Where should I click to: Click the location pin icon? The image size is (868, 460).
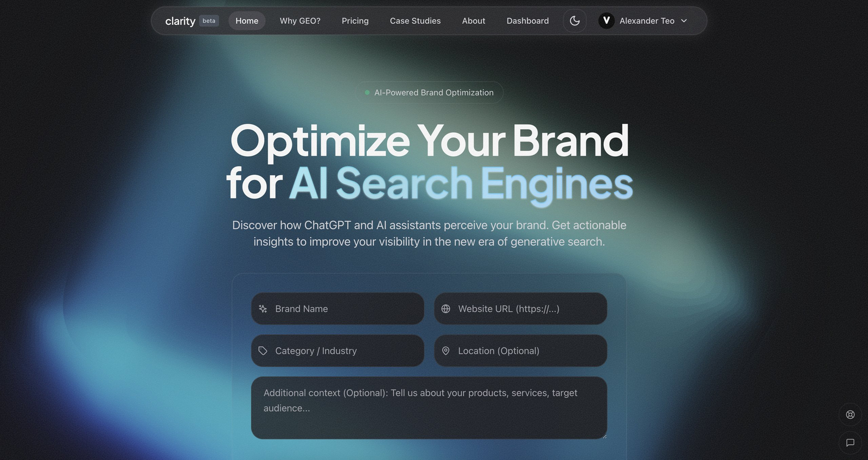pyautogui.click(x=446, y=351)
